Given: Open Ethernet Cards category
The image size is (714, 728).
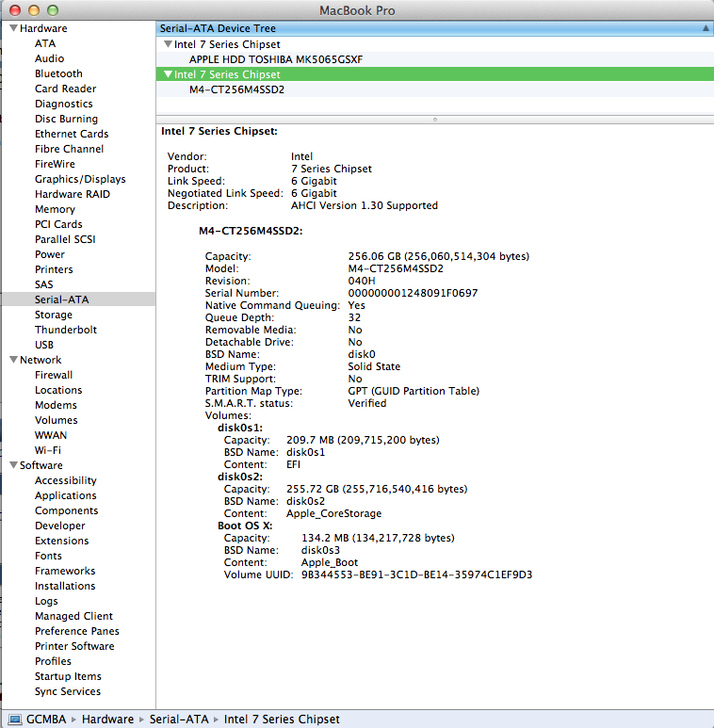Looking at the screenshot, I should pyautogui.click(x=72, y=134).
